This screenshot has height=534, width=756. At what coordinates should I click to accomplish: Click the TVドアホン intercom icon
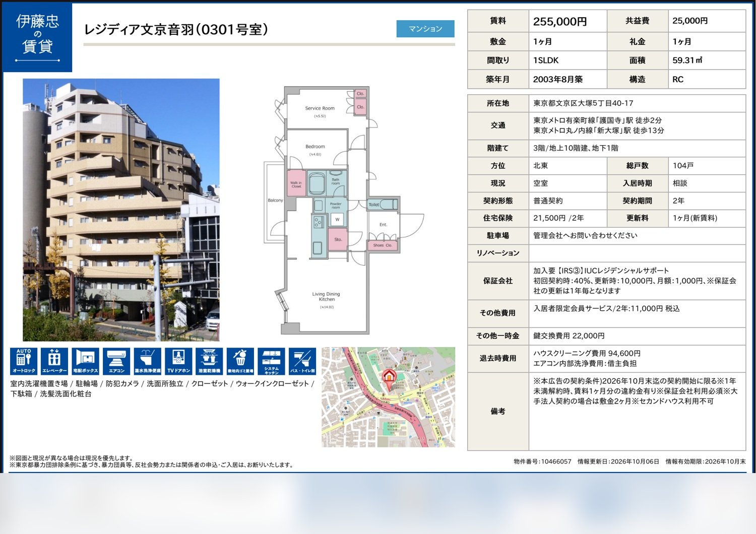click(x=178, y=361)
